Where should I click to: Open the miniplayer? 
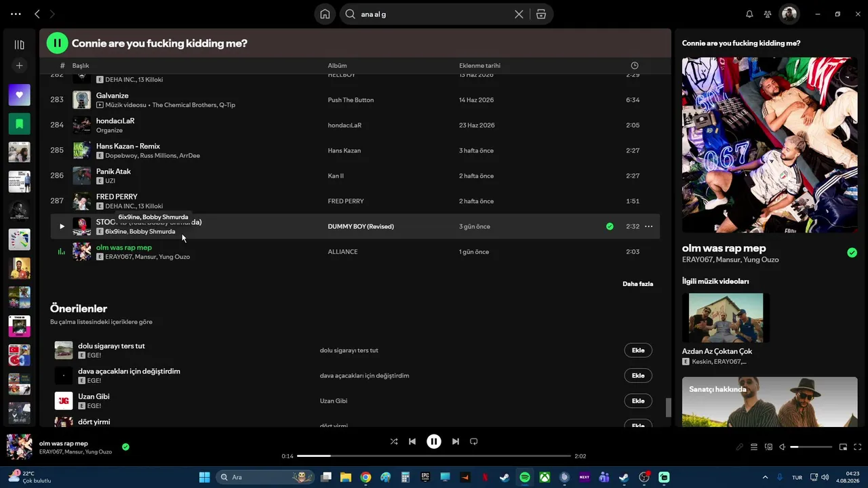coord(844,447)
